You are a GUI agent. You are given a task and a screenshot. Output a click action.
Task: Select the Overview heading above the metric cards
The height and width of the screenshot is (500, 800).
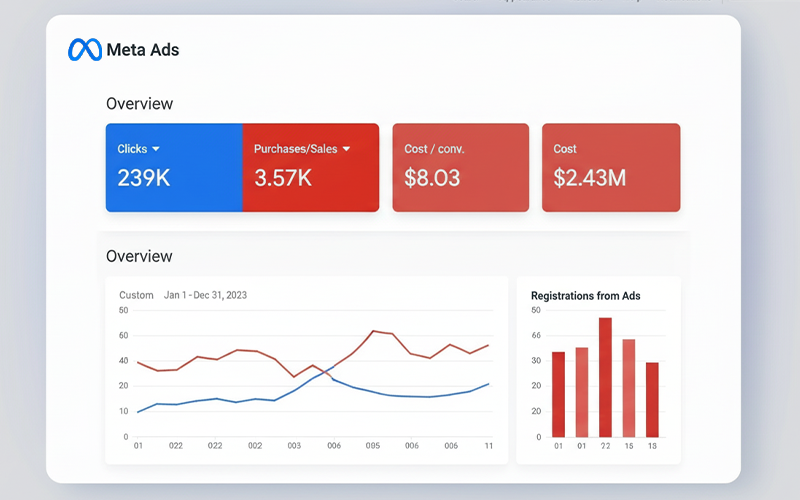point(139,104)
